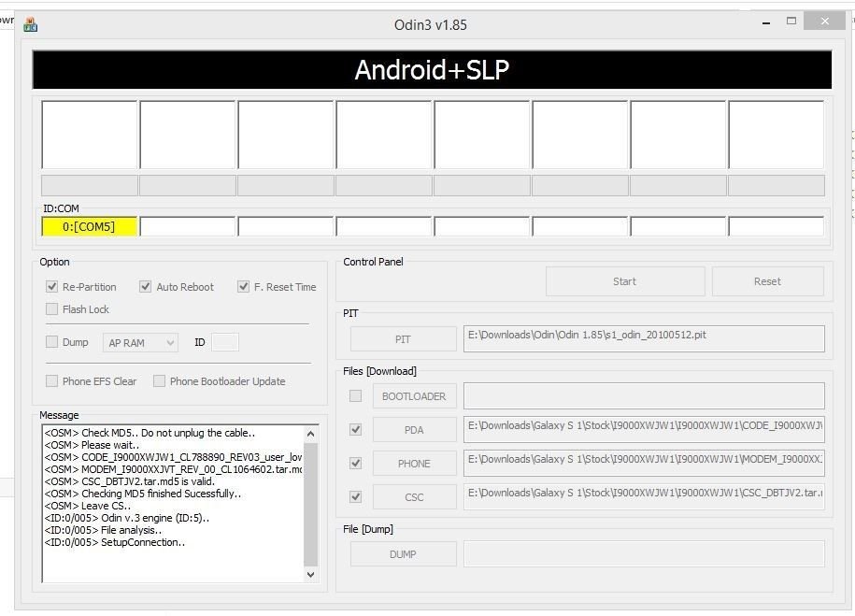Image resolution: width=855 pixels, height=616 pixels.
Task: Click the "Odin3 v1.85" window title
Action: pyautogui.click(x=431, y=25)
